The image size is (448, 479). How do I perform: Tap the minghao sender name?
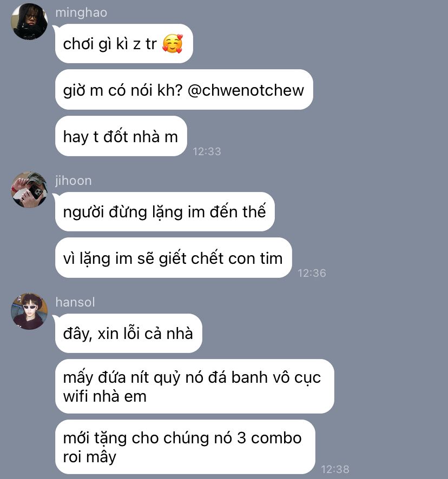point(81,13)
